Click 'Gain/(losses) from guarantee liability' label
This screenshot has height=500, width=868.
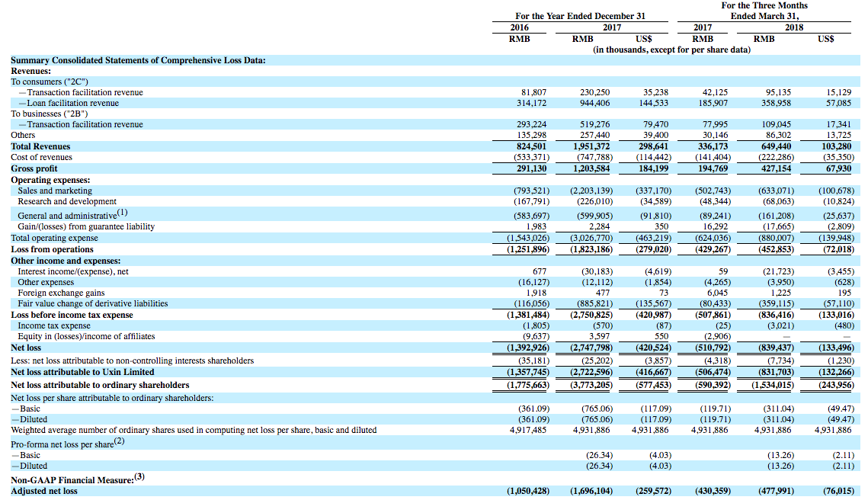click(86, 226)
